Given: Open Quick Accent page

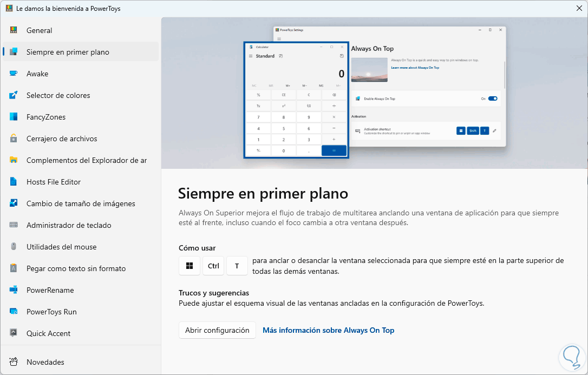Looking at the screenshot, I should (81, 333).
